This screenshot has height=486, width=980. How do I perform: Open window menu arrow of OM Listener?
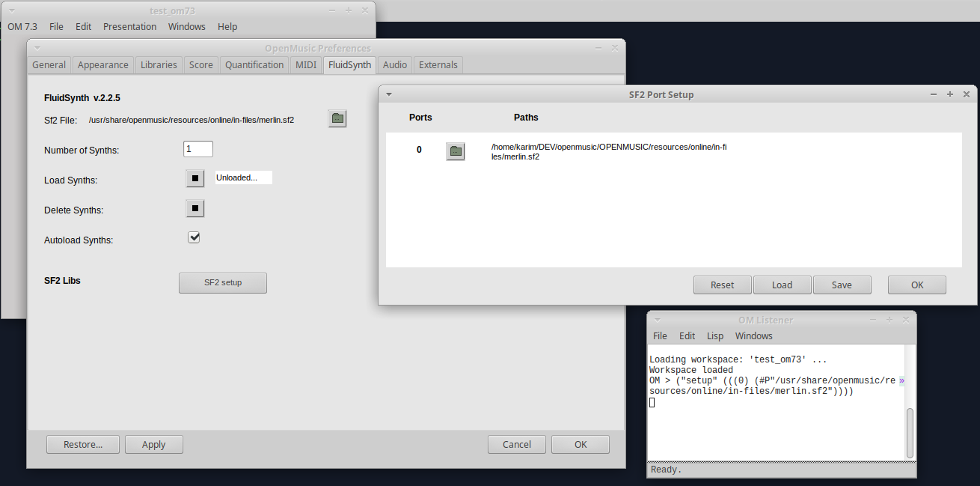(658, 320)
